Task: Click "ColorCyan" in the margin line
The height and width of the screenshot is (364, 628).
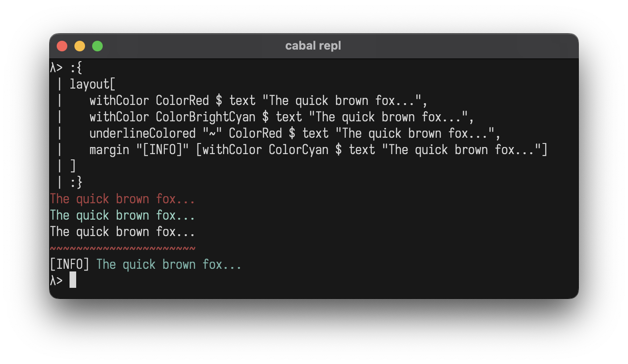Action: click(x=298, y=150)
